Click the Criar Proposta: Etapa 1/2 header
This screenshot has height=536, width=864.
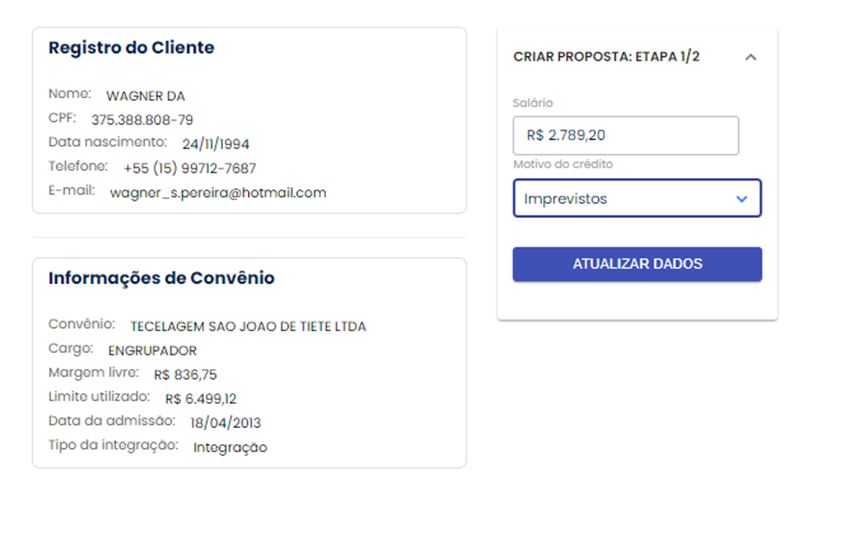606,57
